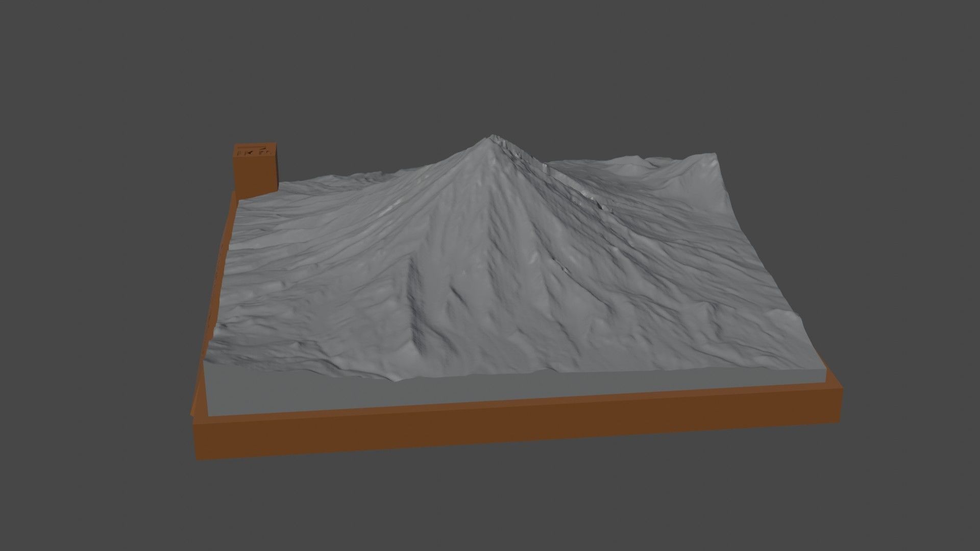
Task: Select the brown corner tower block
Action: pyautogui.click(x=256, y=176)
